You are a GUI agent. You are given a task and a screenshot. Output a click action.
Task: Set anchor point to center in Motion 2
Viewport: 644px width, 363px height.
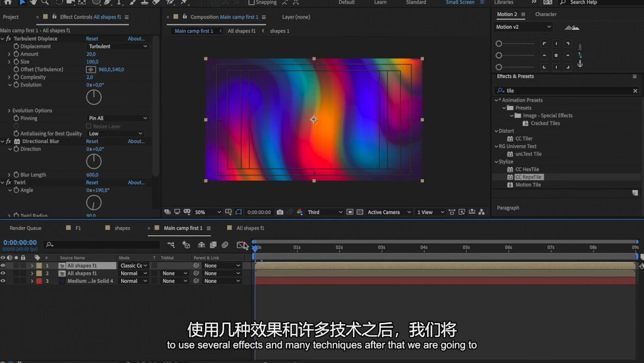pyautogui.click(x=556, y=55)
